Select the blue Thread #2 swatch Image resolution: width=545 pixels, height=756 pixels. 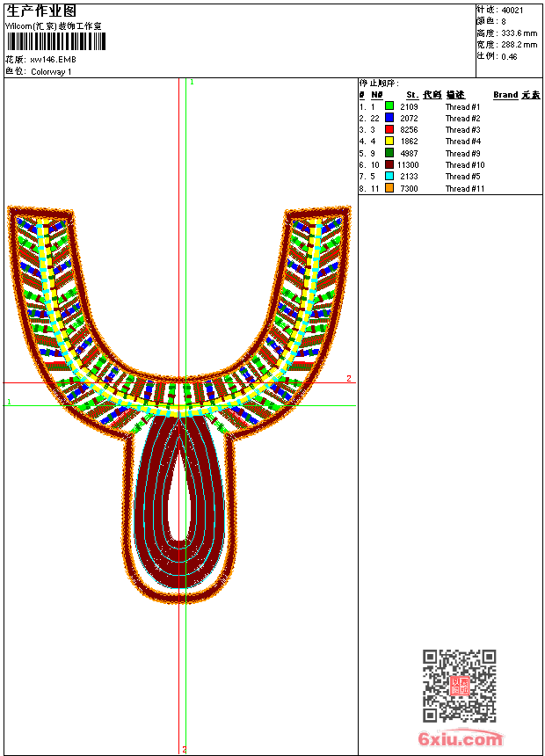389,118
